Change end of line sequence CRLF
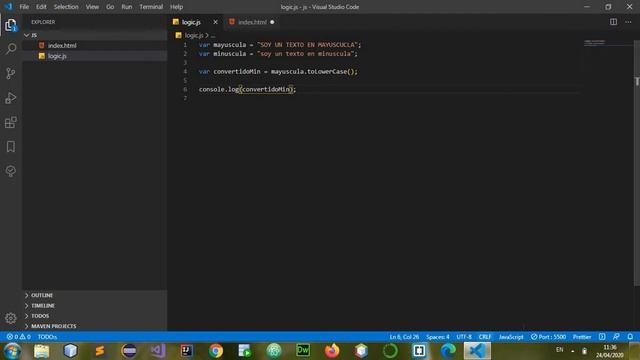 click(485, 337)
